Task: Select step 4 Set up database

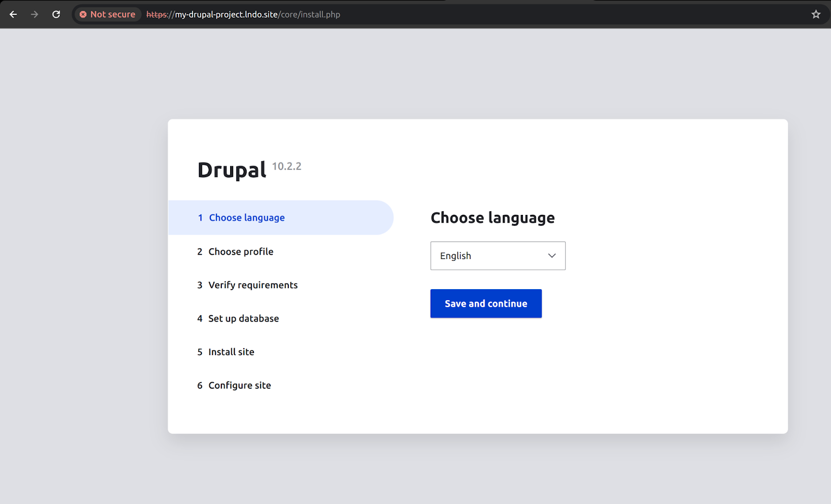Action: pos(238,319)
